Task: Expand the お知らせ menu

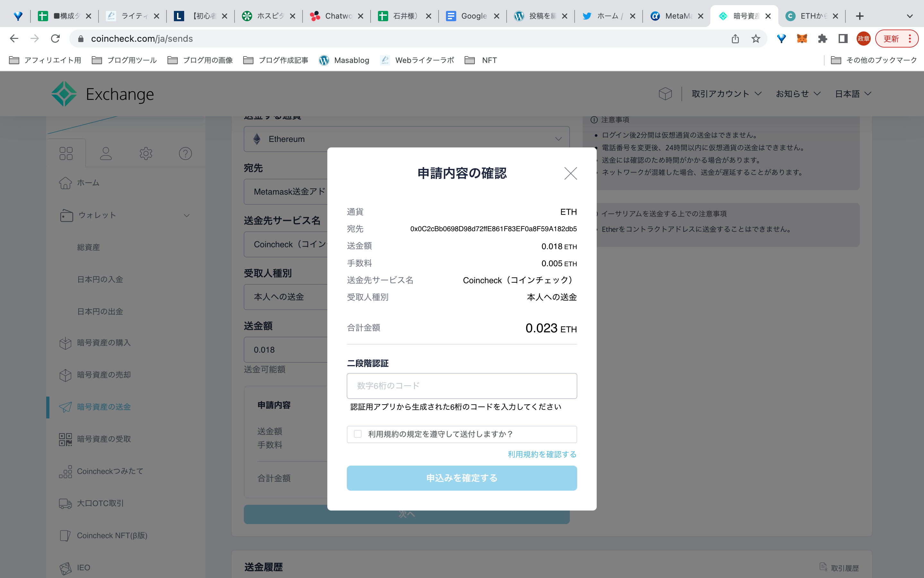Action: 798,94
